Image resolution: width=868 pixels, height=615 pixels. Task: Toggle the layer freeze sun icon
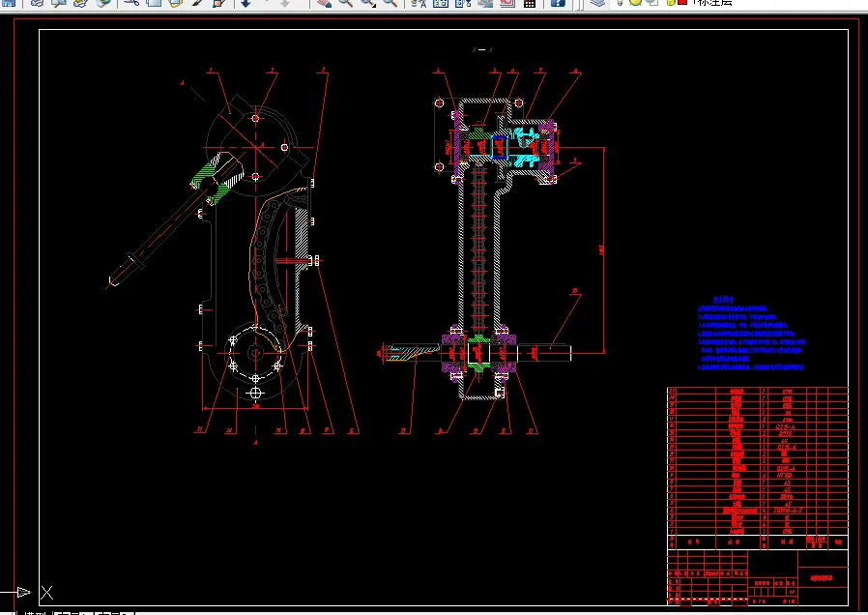click(x=635, y=2)
